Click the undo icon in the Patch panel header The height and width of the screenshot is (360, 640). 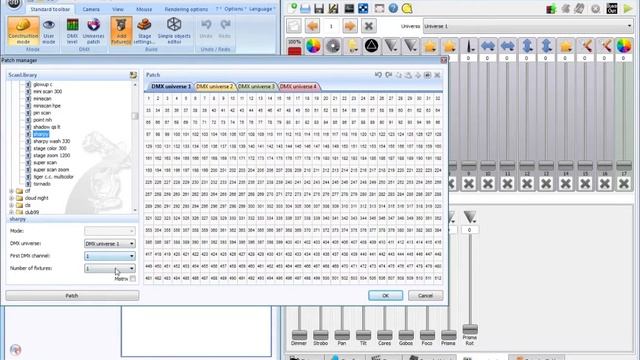pos(378,75)
